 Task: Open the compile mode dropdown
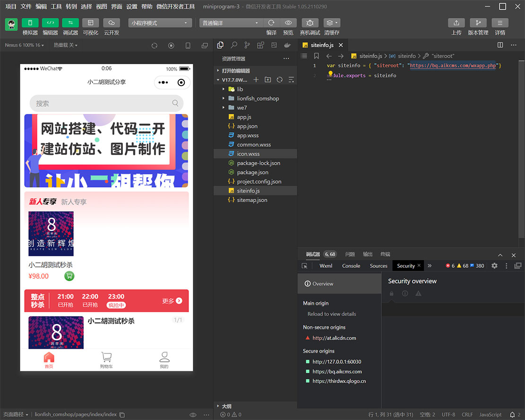(231, 23)
